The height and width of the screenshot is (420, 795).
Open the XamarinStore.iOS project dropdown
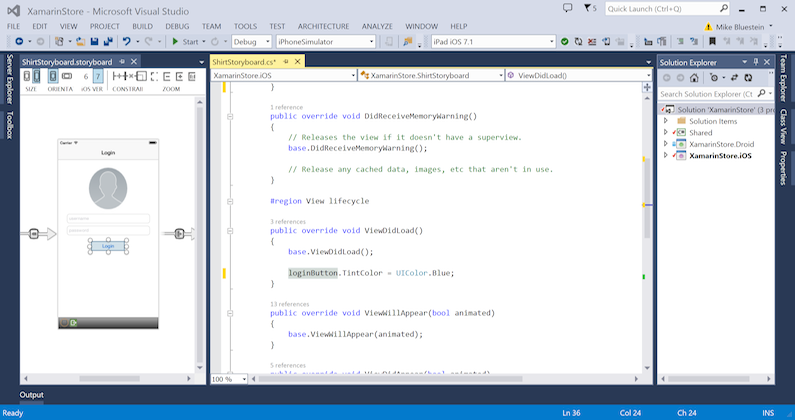tap(284, 75)
